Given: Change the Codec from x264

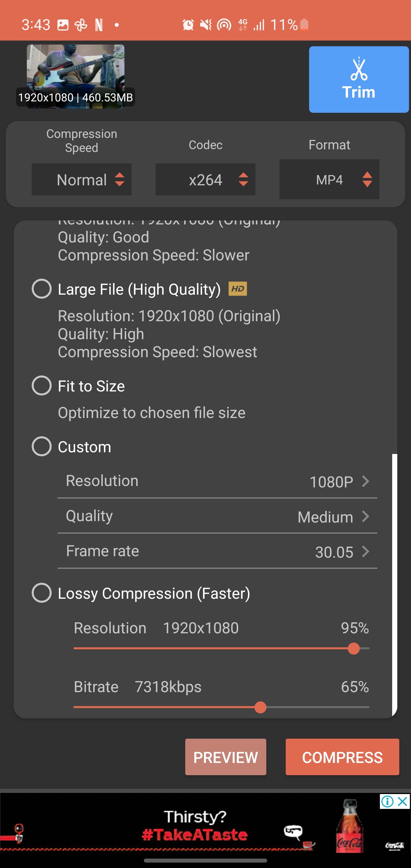Looking at the screenshot, I should [205, 180].
